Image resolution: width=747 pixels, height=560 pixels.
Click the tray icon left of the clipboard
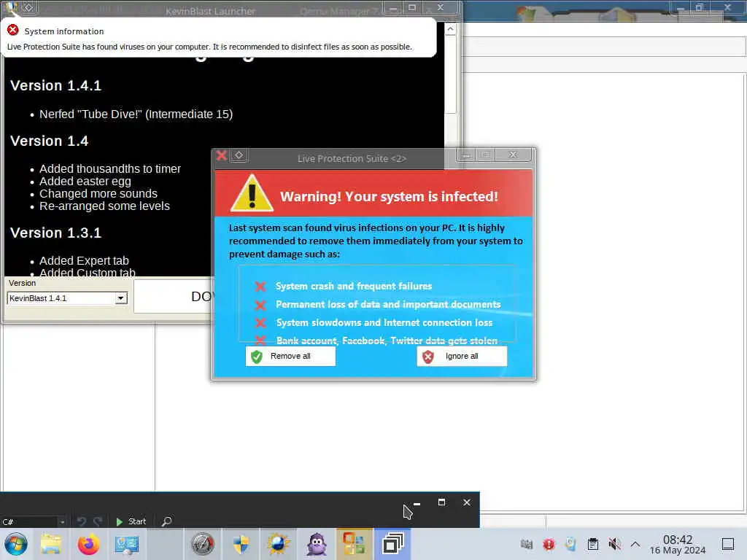pos(570,544)
